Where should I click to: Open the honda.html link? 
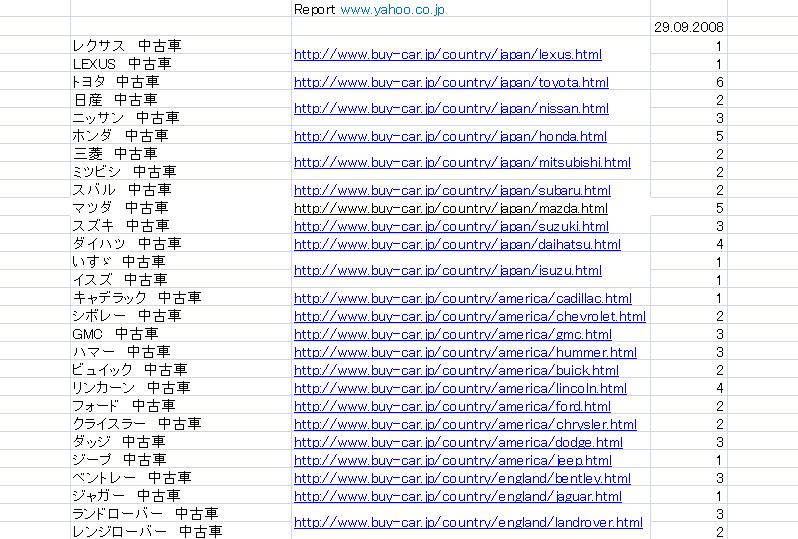[x=450, y=136]
